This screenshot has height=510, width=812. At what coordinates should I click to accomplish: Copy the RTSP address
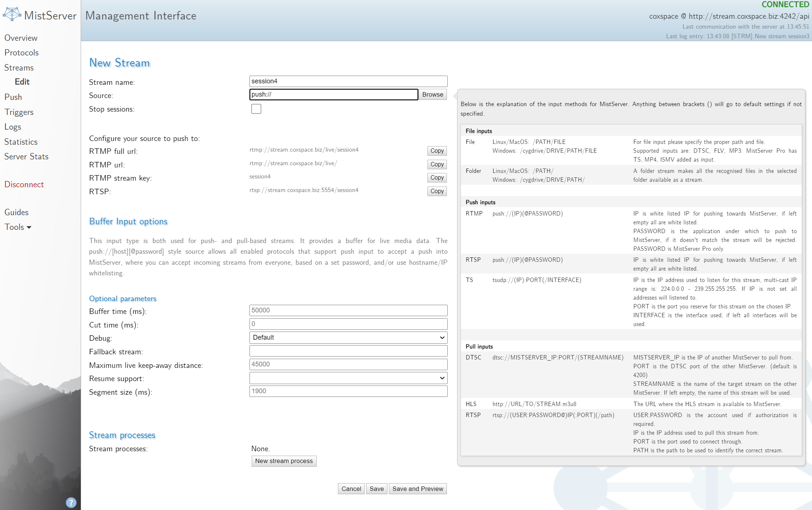[x=437, y=191]
